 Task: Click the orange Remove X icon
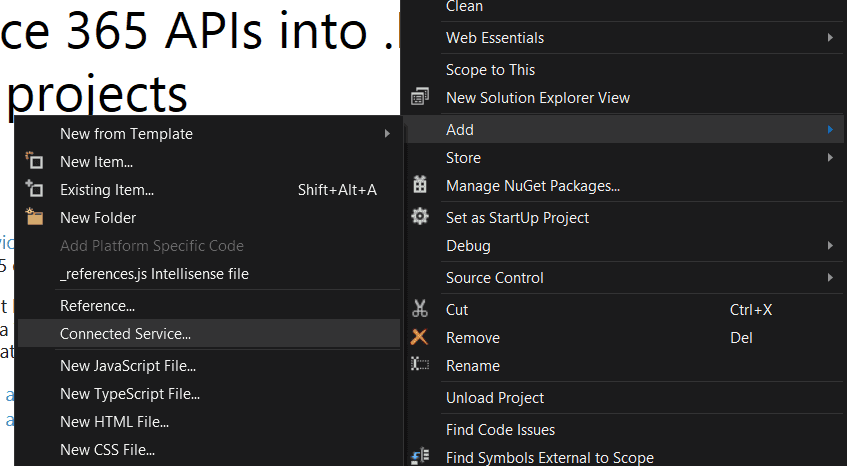pyautogui.click(x=419, y=337)
